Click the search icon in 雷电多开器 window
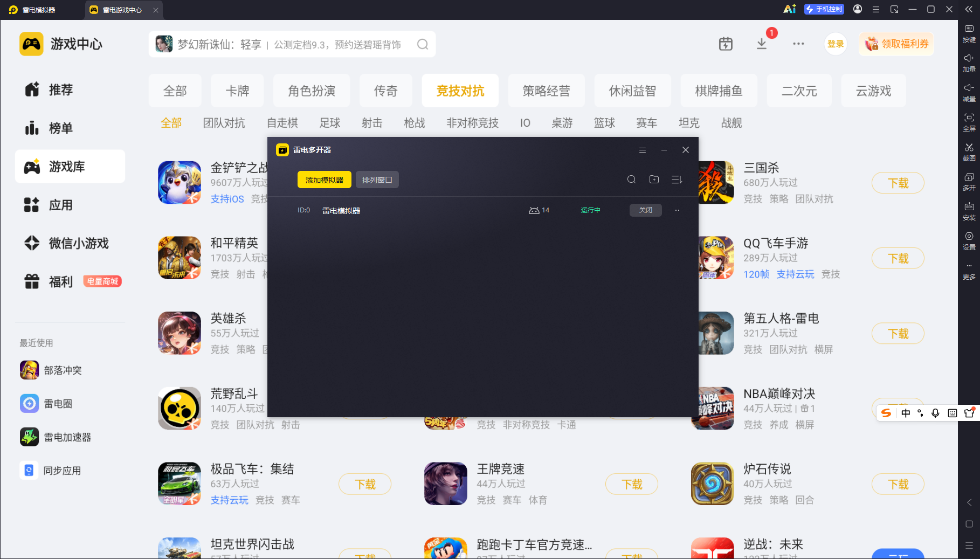The image size is (980, 559). click(x=632, y=180)
